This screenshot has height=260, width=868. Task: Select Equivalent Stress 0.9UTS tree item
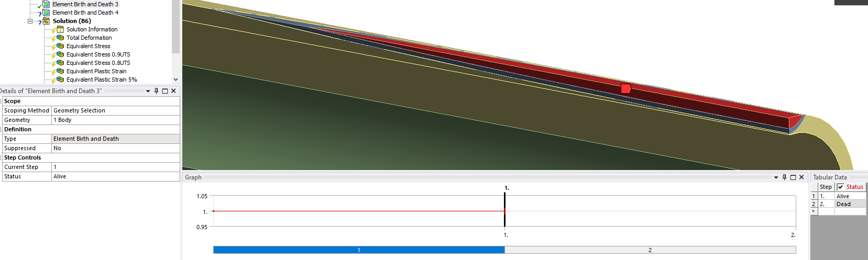[98, 54]
